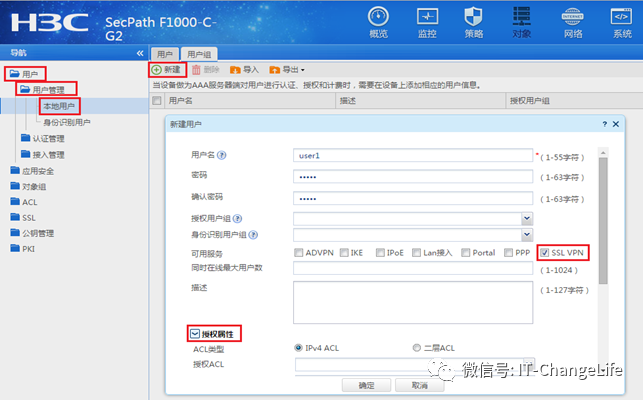The width and height of the screenshot is (643, 400).
Task: Switch to the 用户 tab
Action: (165, 54)
